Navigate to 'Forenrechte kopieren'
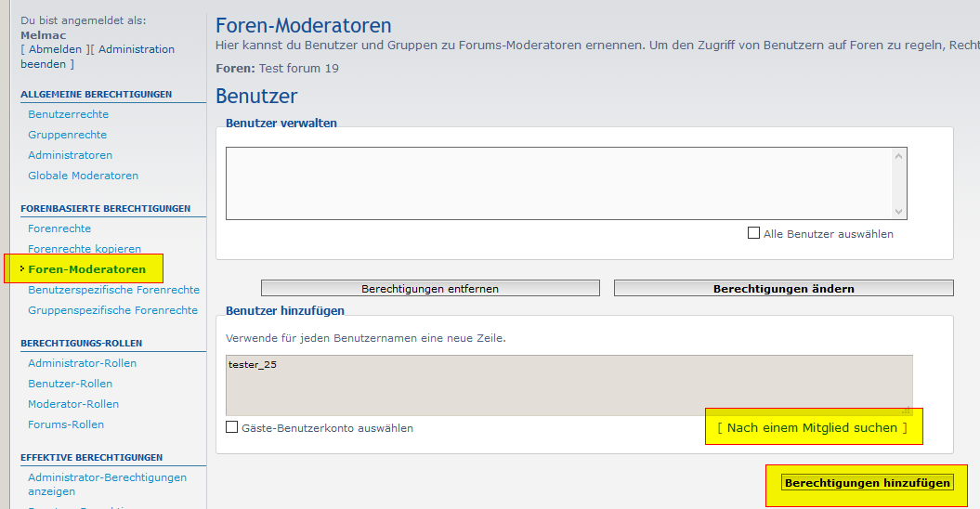 tap(85, 249)
